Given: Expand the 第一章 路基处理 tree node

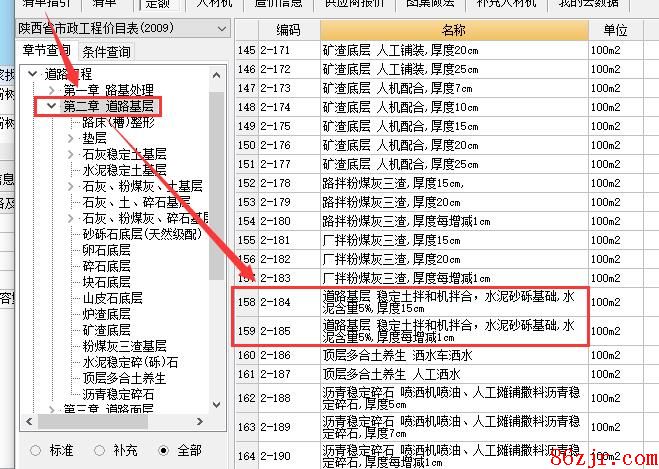Looking at the screenshot, I should pos(51,90).
